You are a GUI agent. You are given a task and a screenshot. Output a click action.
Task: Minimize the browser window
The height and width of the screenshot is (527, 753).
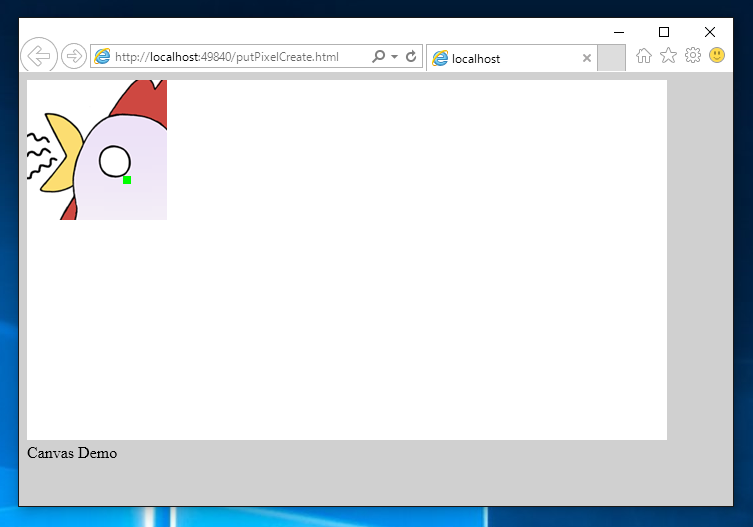619,32
